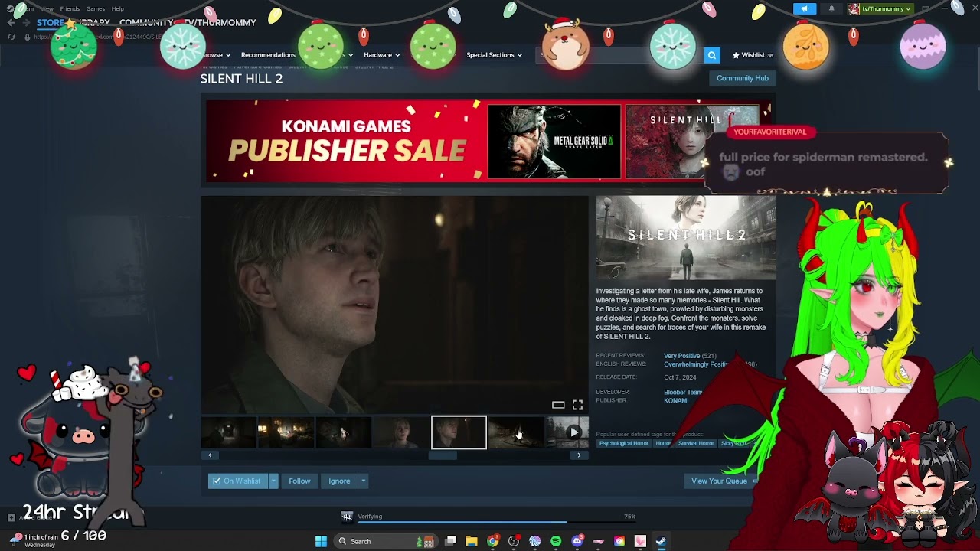The height and width of the screenshot is (551, 980).
Task: Open the pink square app beside Steam
Action: 640,542
